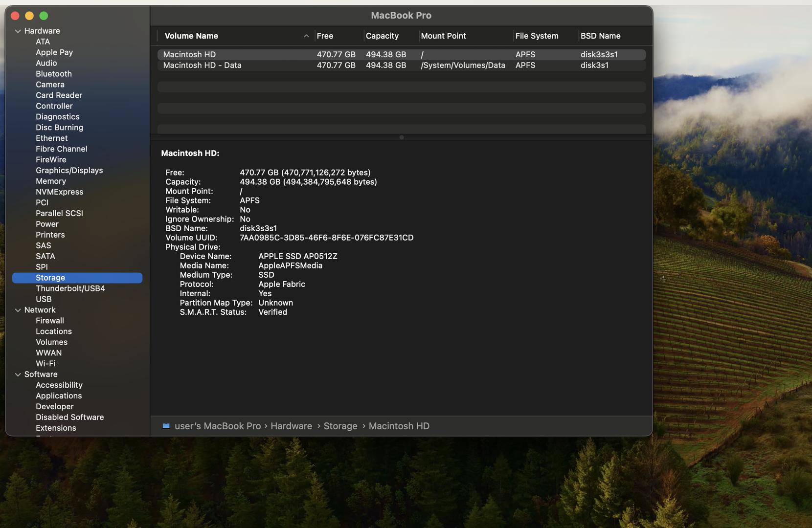This screenshot has height=528, width=812.
Task: Collapse the Network section chevron
Action: click(18, 310)
